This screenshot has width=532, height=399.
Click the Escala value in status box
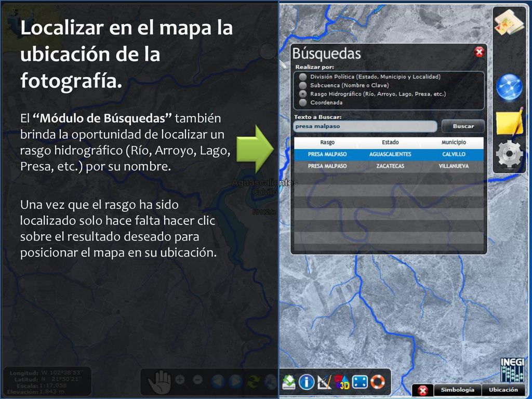pos(53,386)
